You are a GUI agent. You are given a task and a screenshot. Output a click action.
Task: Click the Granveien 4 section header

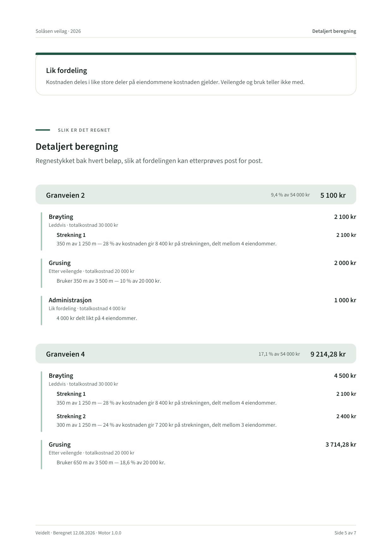pos(196,353)
